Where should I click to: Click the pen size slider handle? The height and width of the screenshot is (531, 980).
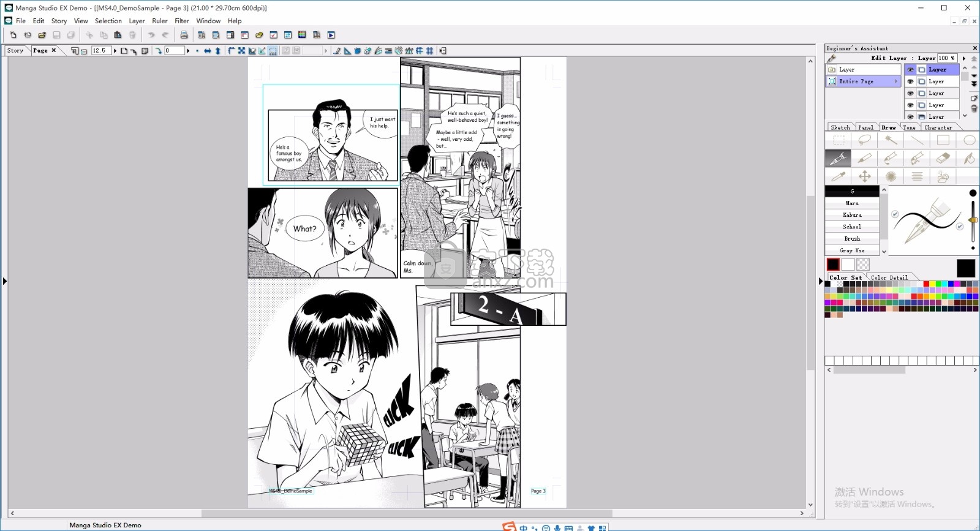tap(973, 220)
